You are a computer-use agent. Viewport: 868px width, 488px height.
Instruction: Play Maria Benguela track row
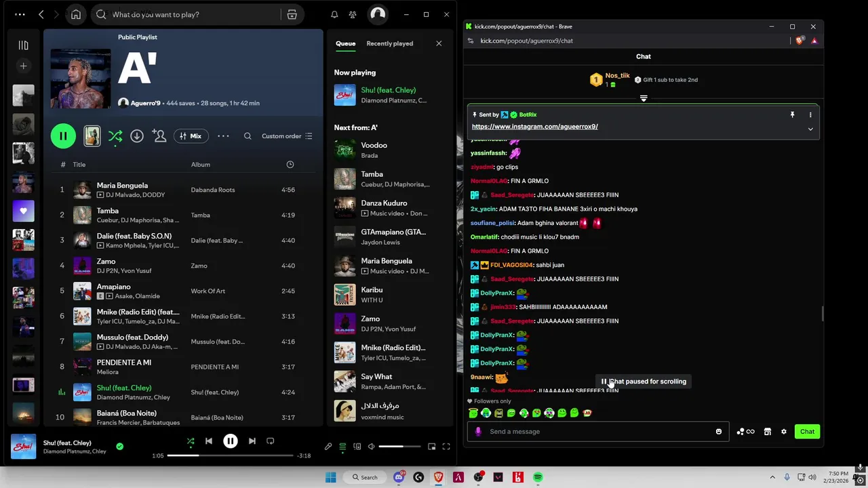click(x=183, y=190)
